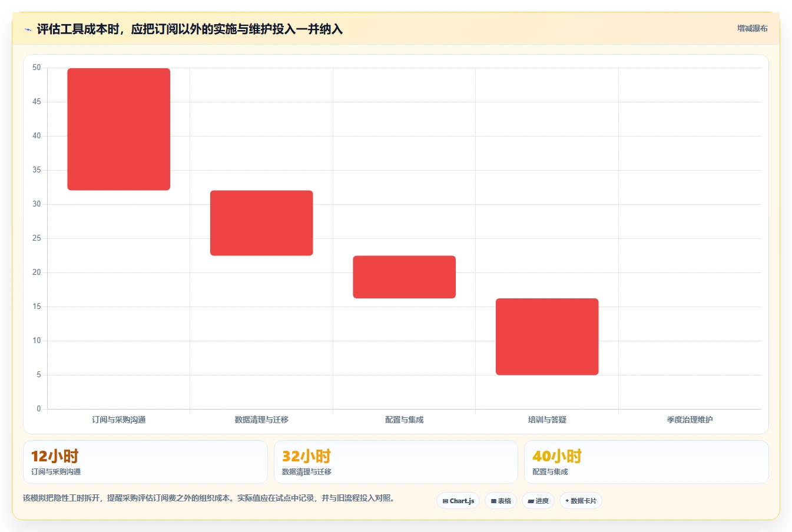This screenshot has width=792, height=532.
Task: Click the 订阅与采购沟通 red waterfall bar
Action: pyautogui.click(x=119, y=129)
